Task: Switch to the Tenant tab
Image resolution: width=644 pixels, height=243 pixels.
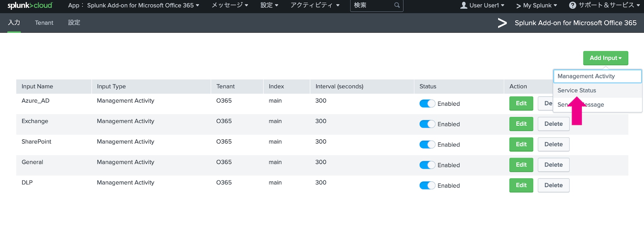Action: pos(44,23)
